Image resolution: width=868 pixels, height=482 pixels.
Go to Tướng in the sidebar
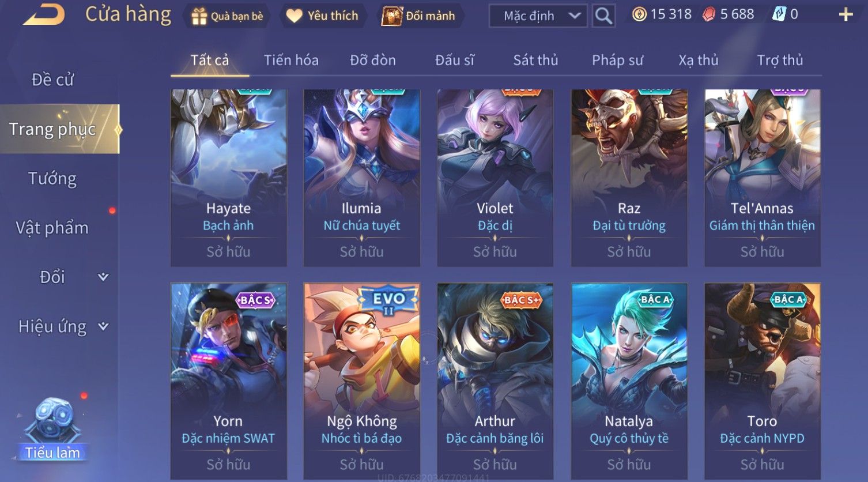click(52, 179)
